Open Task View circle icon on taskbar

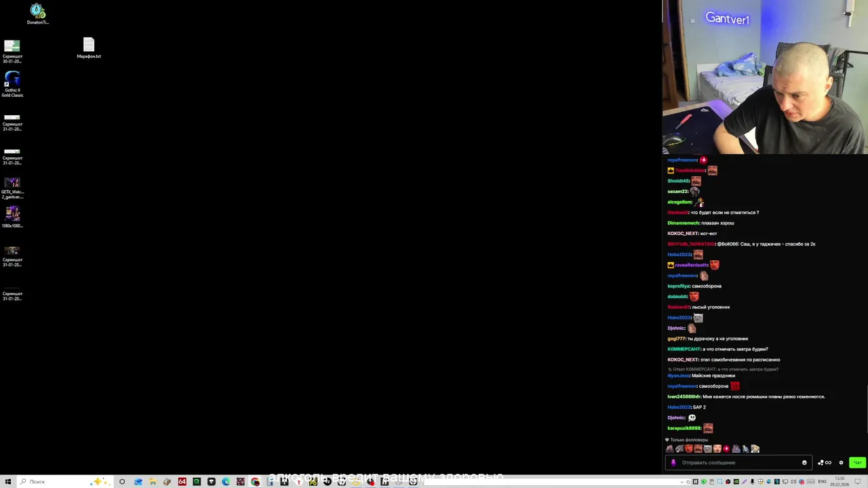click(x=122, y=482)
